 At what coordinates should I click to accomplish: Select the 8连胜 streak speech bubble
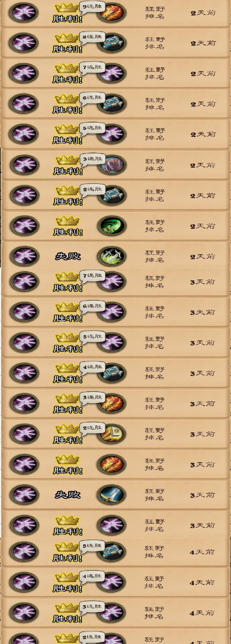[x=92, y=37]
